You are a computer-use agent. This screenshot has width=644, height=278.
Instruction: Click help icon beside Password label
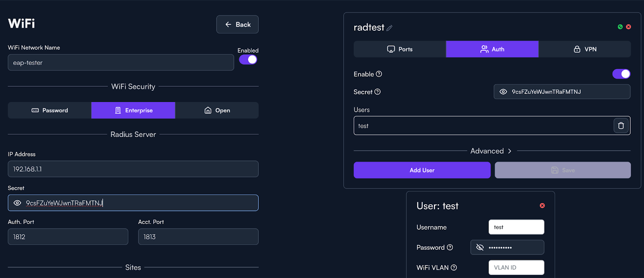click(450, 247)
